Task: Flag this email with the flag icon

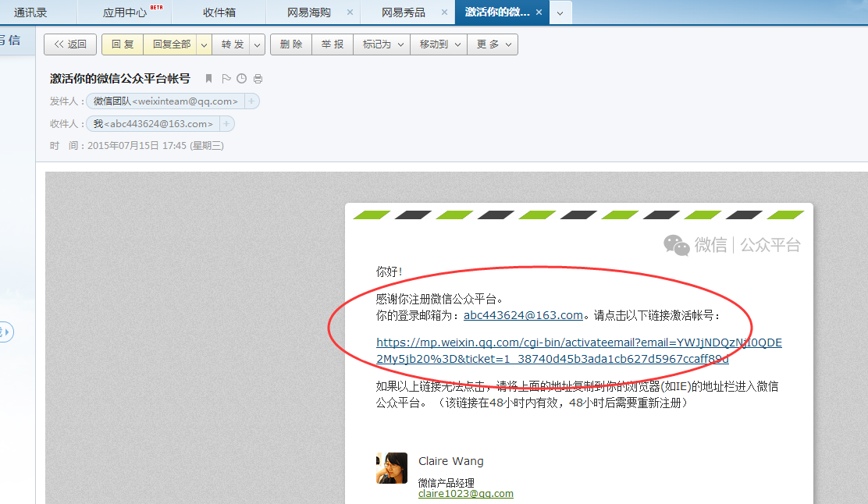Action: [x=226, y=79]
